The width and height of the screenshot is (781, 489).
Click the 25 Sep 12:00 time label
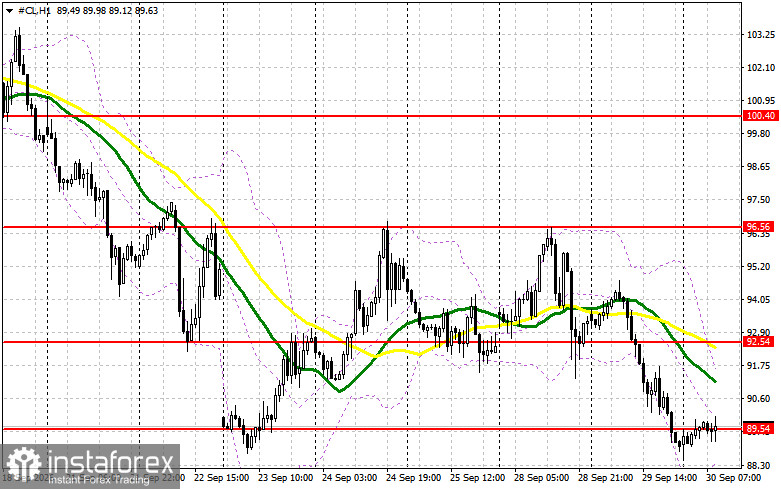(477, 478)
